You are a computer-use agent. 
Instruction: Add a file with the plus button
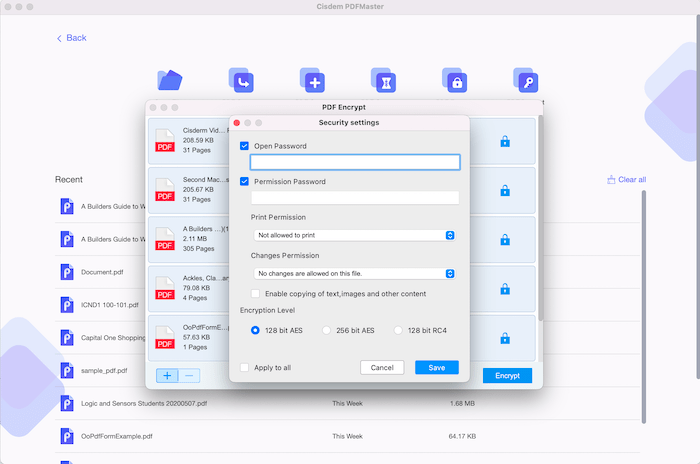click(167, 376)
